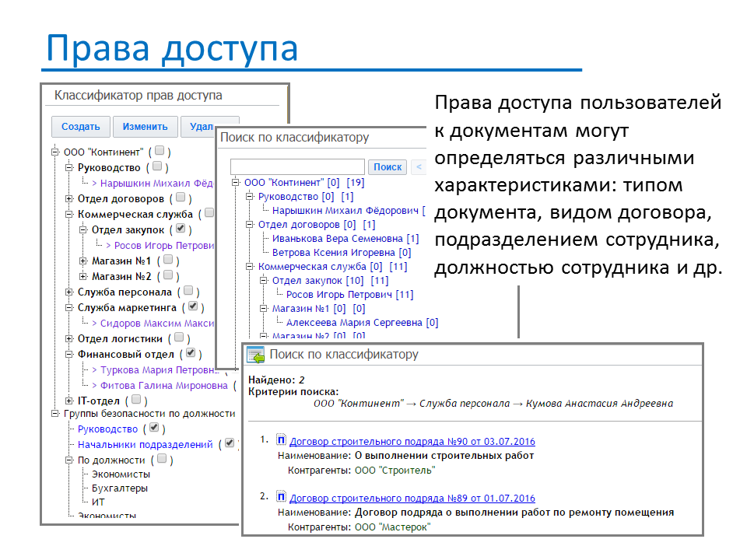
Task: Click the Поиск button
Action: [x=388, y=167]
